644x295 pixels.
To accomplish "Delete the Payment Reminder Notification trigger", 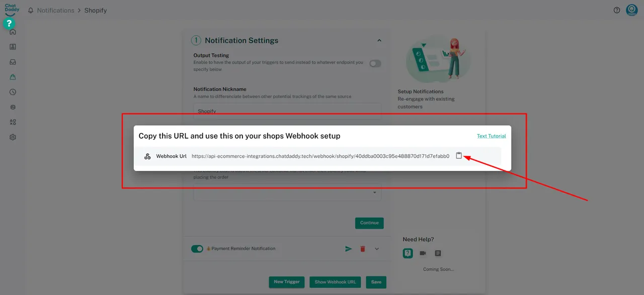I will pyautogui.click(x=362, y=249).
